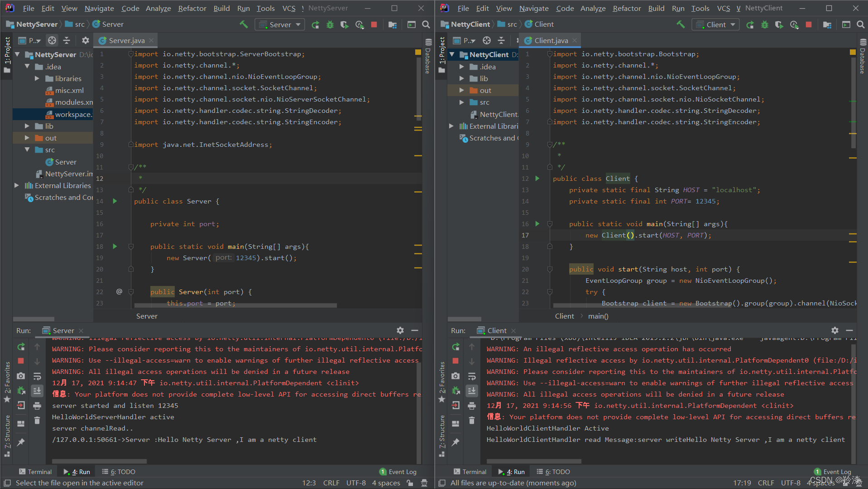Expand libraries folder in NettyServer tree

37,78
